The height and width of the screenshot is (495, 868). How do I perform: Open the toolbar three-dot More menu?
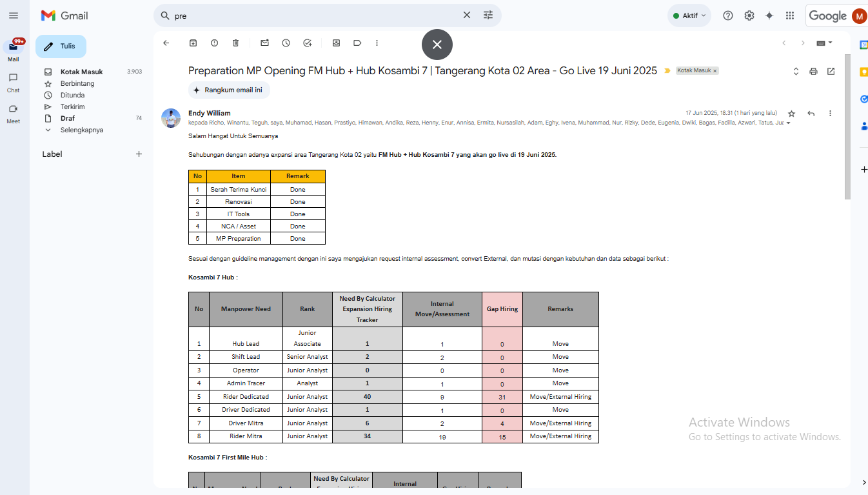pos(377,43)
